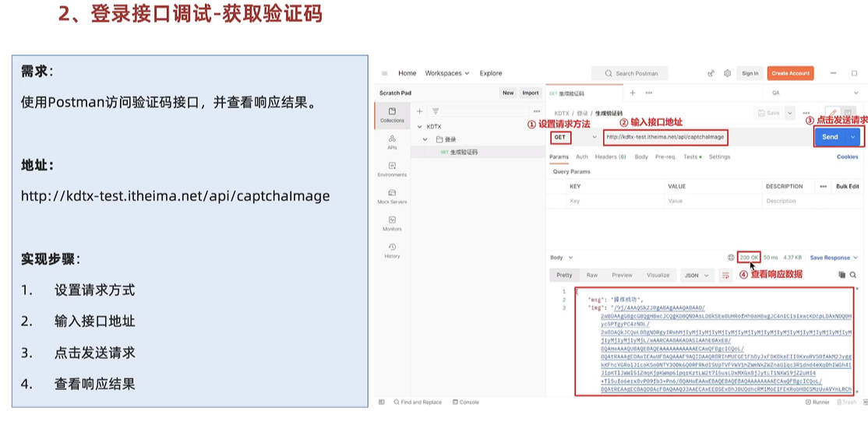The image size is (868, 425).
Task: Click the satellite icon beside settings gear
Action: click(711, 73)
